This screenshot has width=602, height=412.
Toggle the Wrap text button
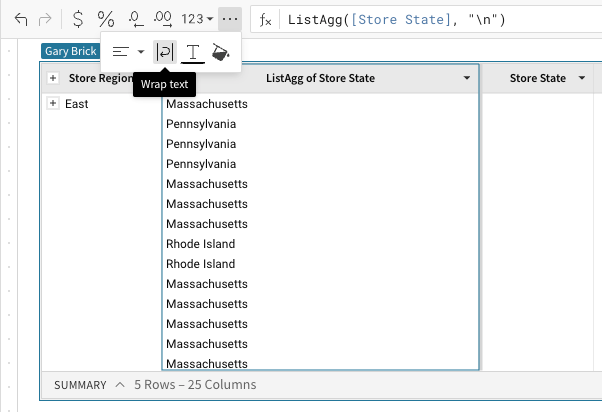(x=164, y=52)
